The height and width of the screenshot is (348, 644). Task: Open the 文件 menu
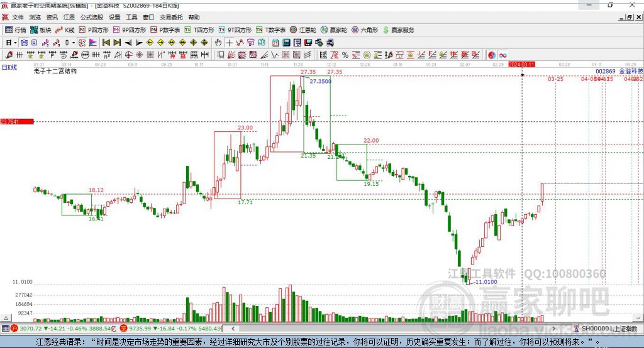tap(18, 17)
